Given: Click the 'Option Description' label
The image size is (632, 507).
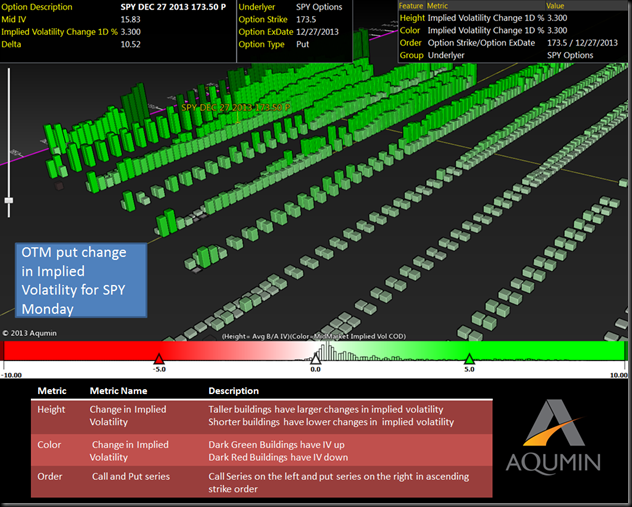Looking at the screenshot, I should pos(37,7).
